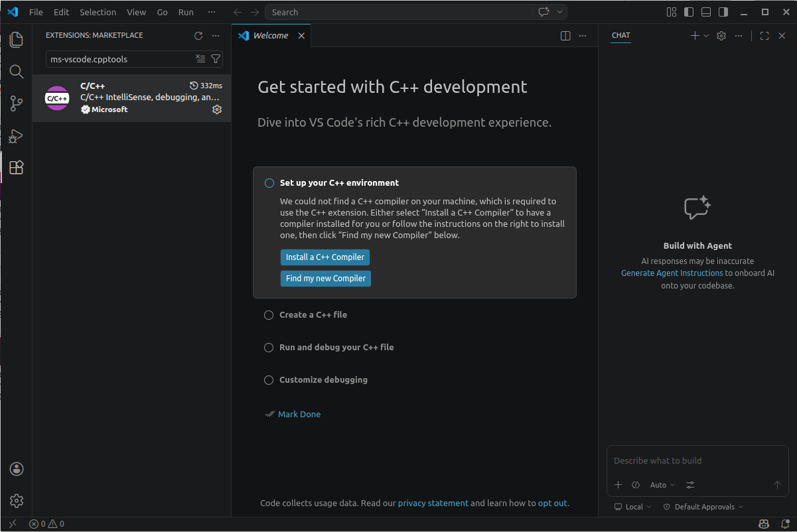
Task: Toggle the bottom panel
Action: coord(706,12)
